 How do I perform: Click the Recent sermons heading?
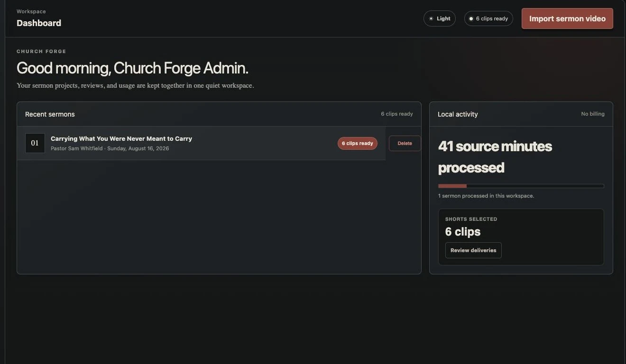pyautogui.click(x=50, y=114)
